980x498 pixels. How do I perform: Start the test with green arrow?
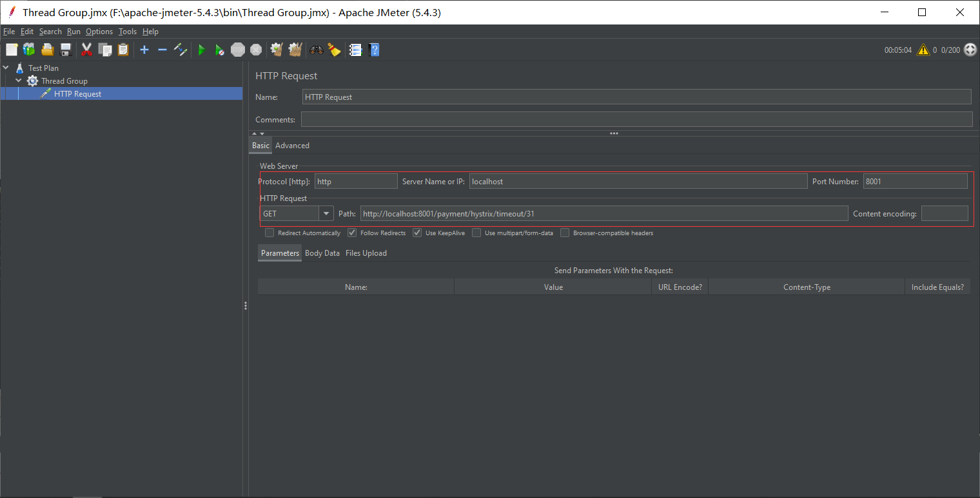click(202, 50)
